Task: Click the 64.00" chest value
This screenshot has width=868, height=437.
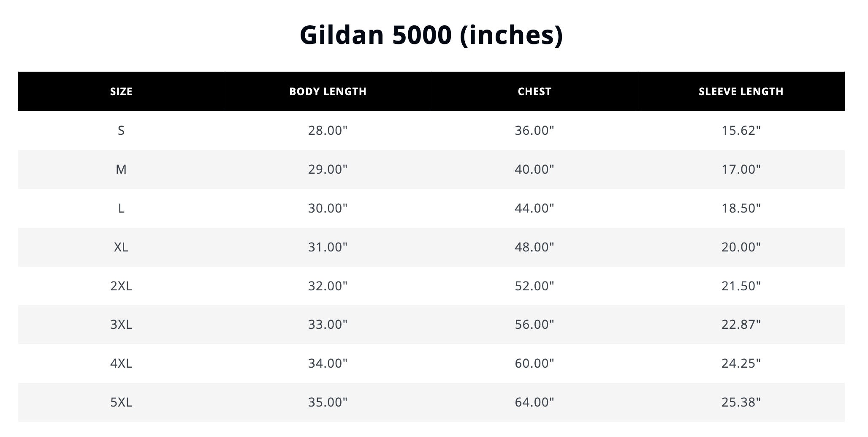Action: click(534, 402)
